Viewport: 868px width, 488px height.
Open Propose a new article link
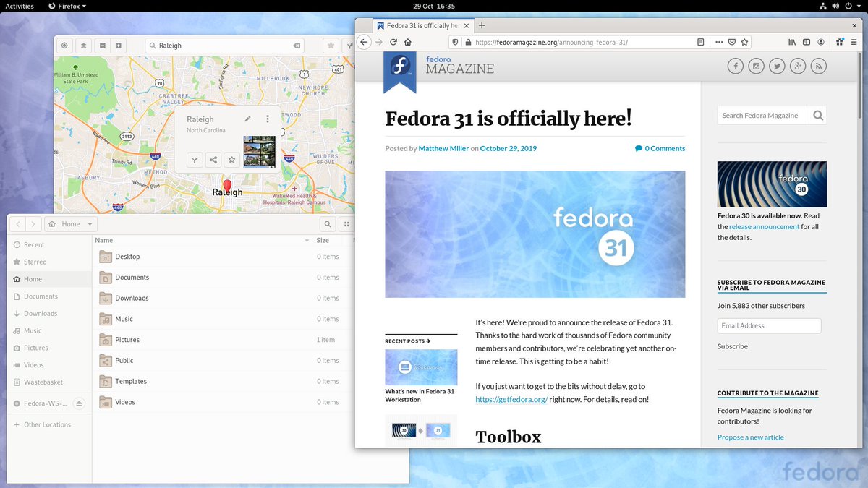[x=751, y=437]
